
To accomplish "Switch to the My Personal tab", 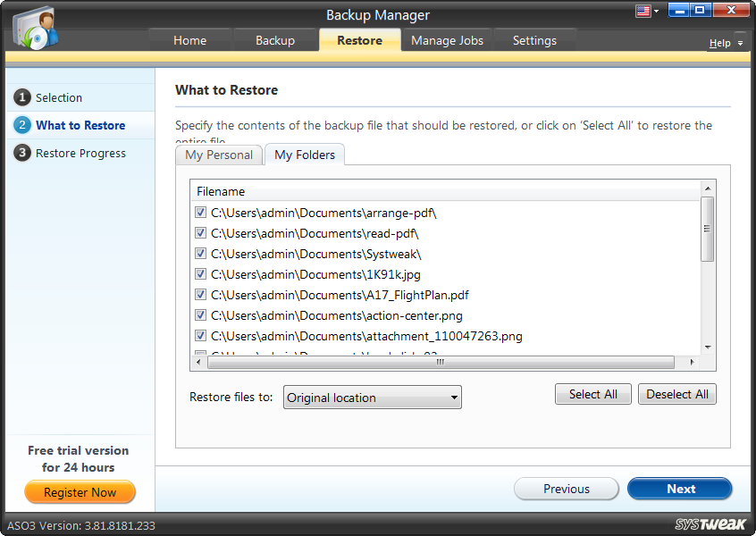I will (x=218, y=155).
